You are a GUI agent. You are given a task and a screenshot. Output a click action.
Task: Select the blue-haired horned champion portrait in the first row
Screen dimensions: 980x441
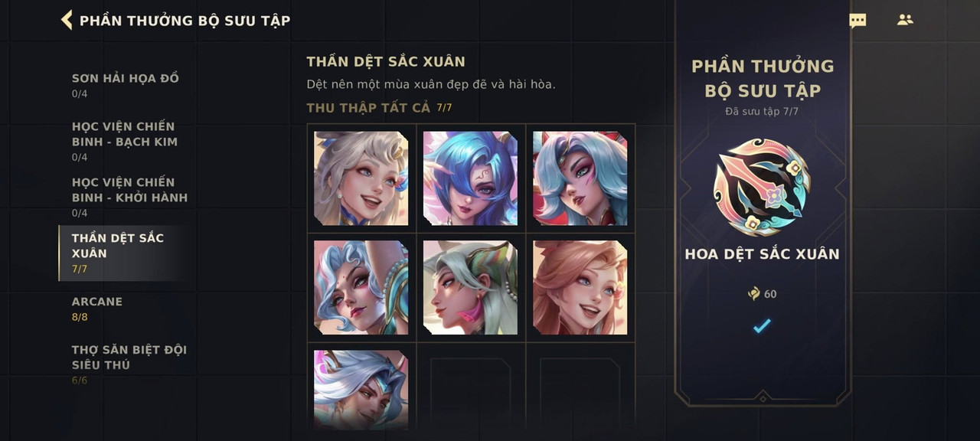[470, 178]
